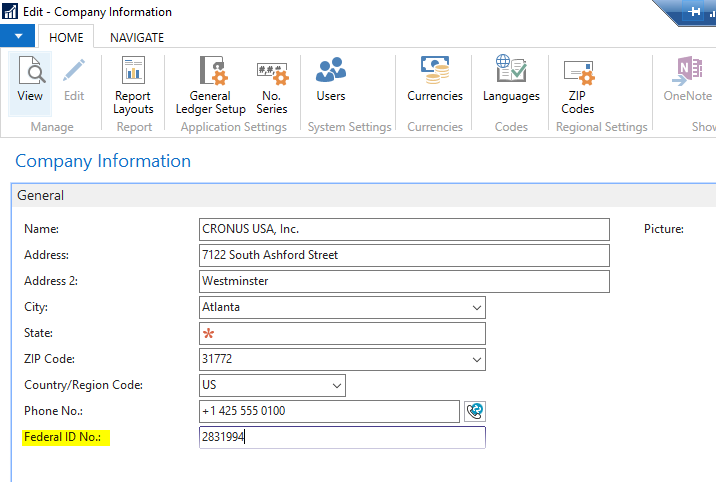Click the Phone No. field
The height and width of the screenshot is (482, 716).
coord(329,411)
